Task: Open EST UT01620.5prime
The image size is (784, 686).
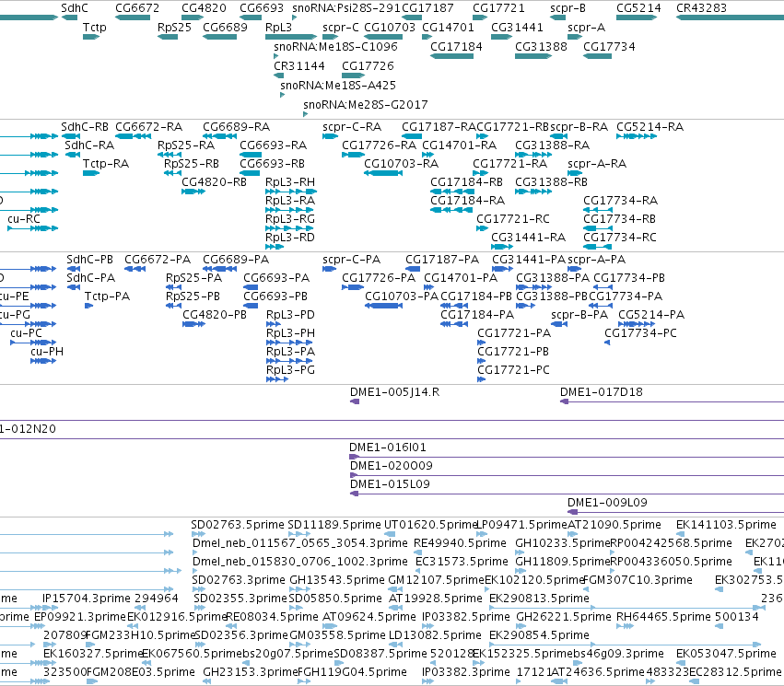Action: tap(430, 525)
